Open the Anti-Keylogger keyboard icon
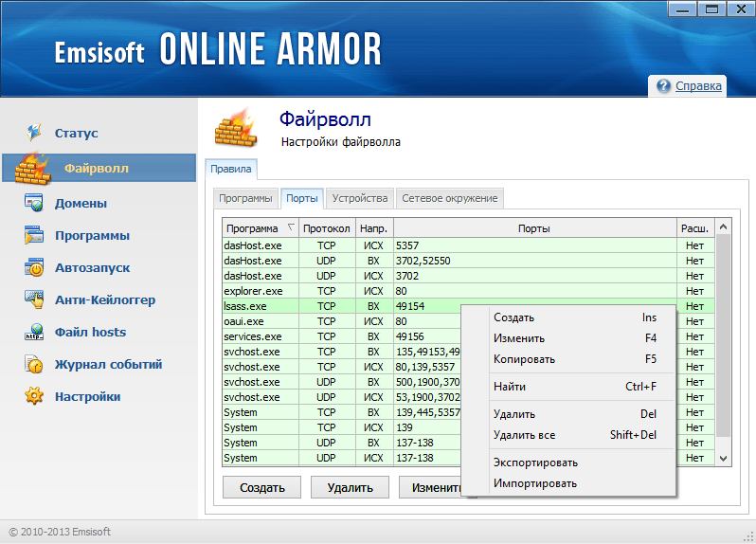 [x=34, y=299]
